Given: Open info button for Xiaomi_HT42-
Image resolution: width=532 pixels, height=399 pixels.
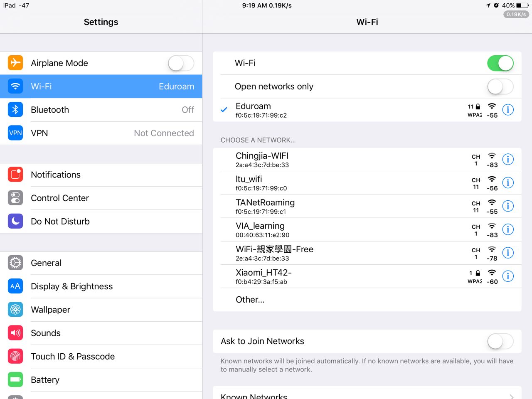Looking at the screenshot, I should coord(508,276).
